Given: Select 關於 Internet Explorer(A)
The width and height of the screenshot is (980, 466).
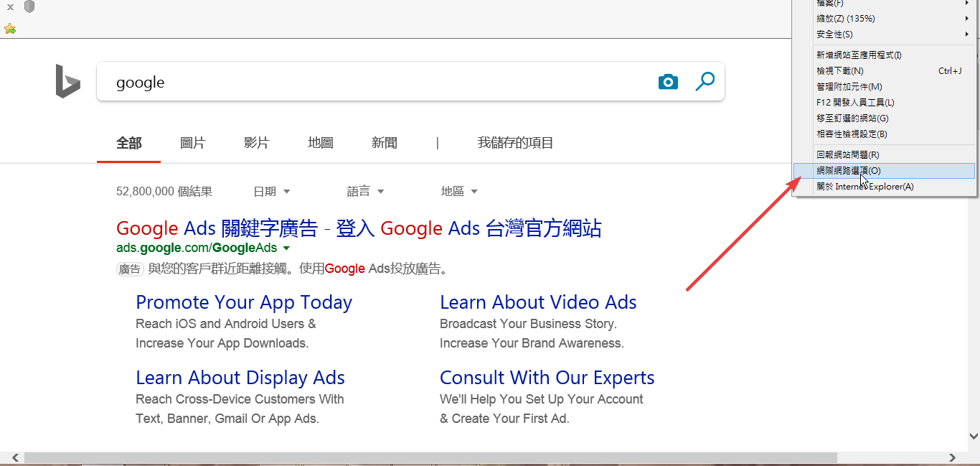Looking at the screenshot, I should click(885, 187).
